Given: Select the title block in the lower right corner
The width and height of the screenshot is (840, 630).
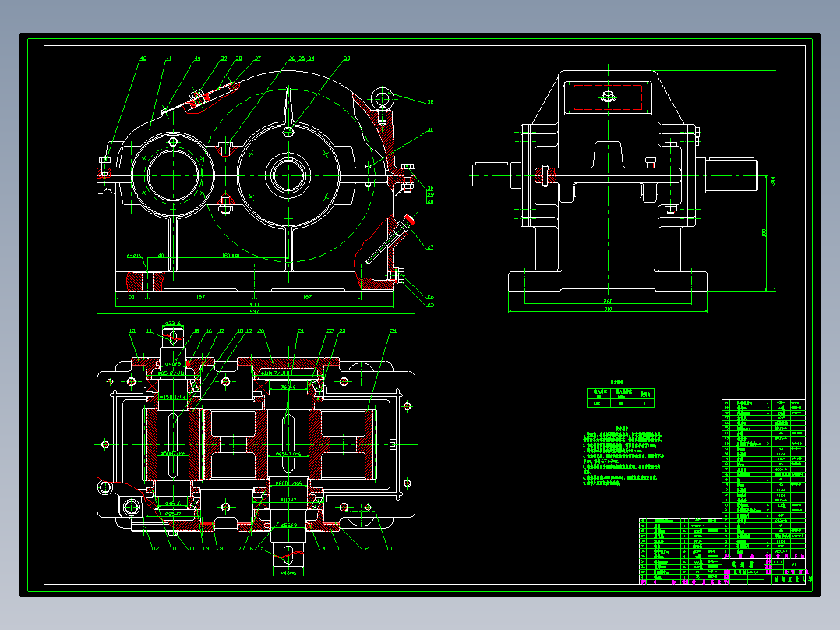Looking at the screenshot, I should [x=764, y=572].
